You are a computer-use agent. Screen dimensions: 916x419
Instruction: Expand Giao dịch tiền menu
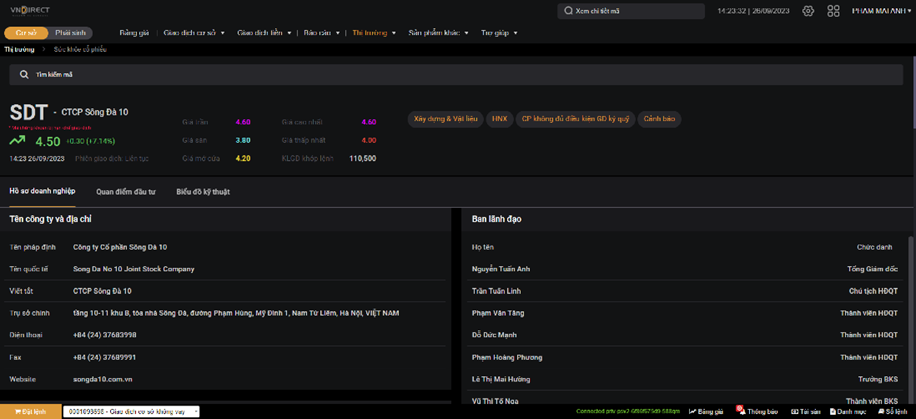coord(264,33)
